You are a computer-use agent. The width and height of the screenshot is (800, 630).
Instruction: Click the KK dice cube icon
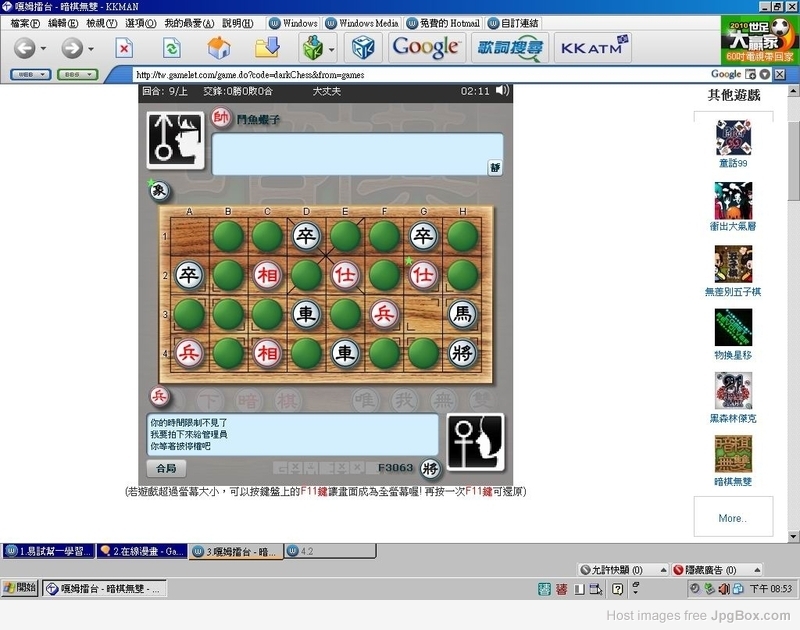363,48
